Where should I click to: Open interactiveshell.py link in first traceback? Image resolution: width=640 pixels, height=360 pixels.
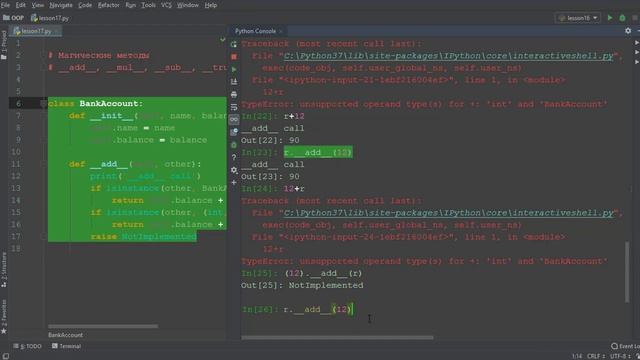(x=448, y=56)
